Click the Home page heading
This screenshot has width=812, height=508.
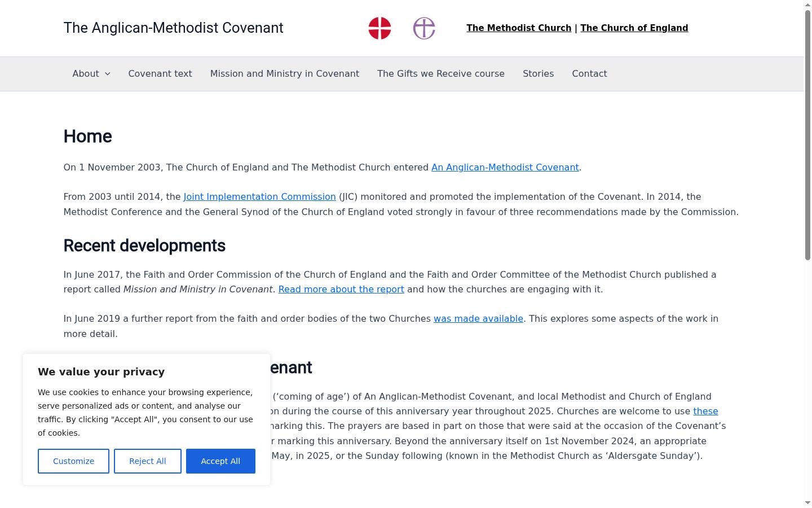(x=87, y=137)
